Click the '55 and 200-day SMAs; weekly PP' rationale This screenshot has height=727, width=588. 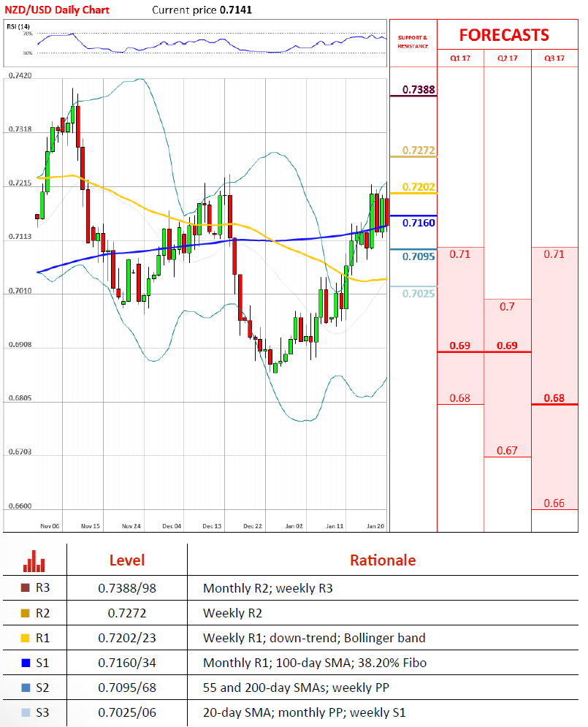click(296, 688)
